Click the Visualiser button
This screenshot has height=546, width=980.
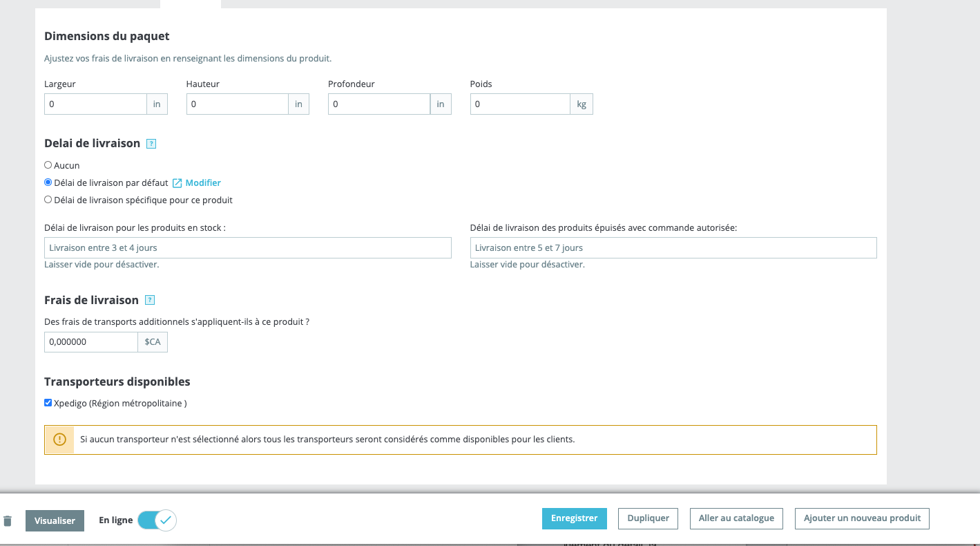pyautogui.click(x=55, y=520)
